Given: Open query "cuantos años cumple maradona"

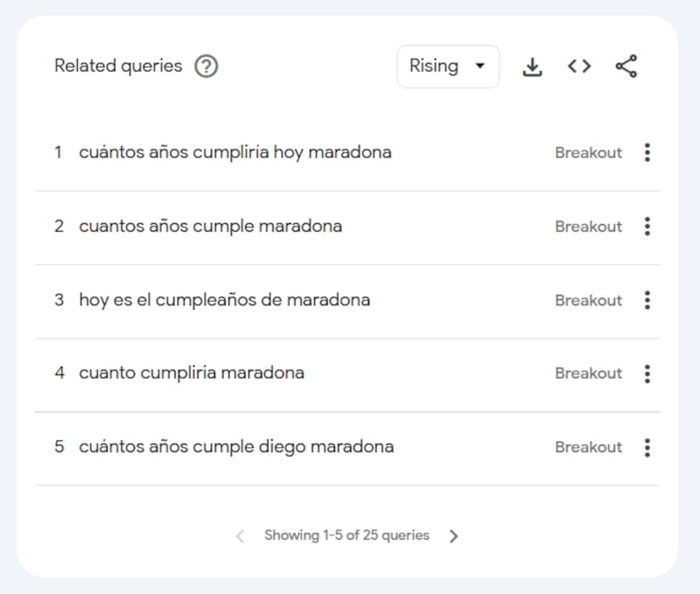Looking at the screenshot, I should point(210,227).
